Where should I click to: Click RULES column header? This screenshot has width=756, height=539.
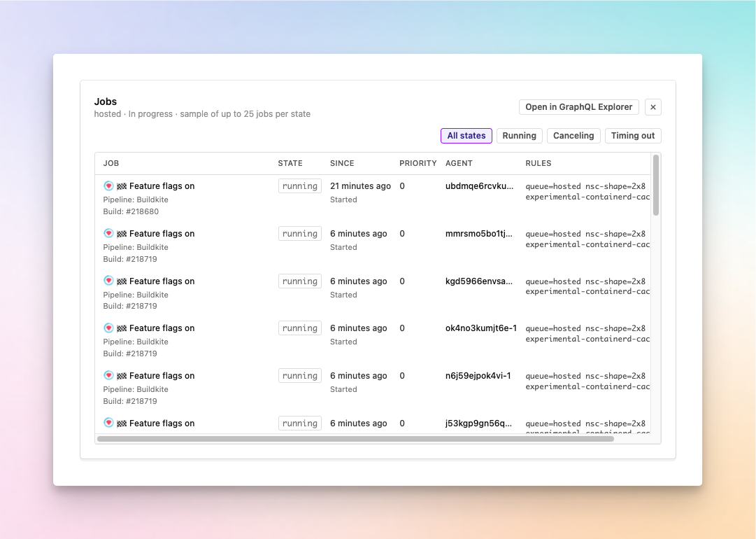[538, 163]
